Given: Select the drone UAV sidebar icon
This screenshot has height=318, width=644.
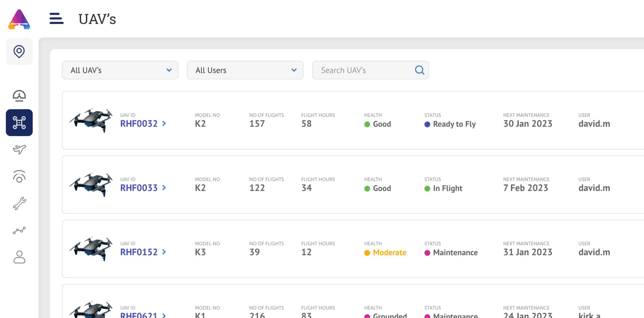Looking at the screenshot, I should pyautogui.click(x=19, y=123).
